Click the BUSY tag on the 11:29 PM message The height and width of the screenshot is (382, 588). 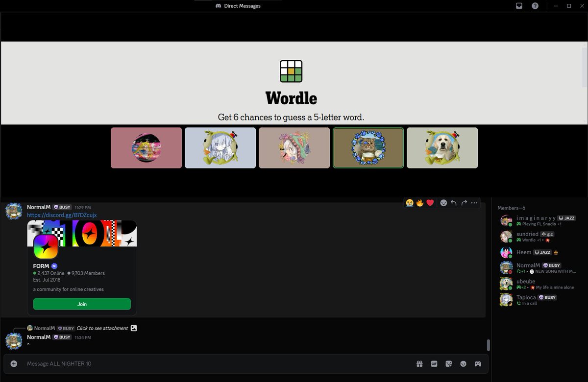[x=62, y=207]
